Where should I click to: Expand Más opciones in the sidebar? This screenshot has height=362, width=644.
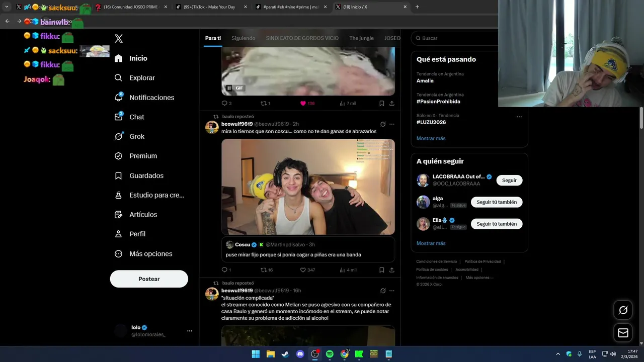coord(143,254)
